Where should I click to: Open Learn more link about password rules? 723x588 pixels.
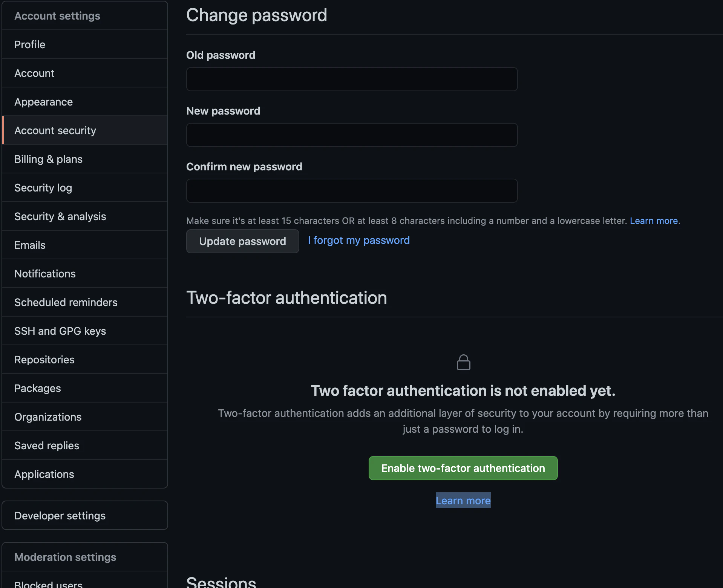654,220
